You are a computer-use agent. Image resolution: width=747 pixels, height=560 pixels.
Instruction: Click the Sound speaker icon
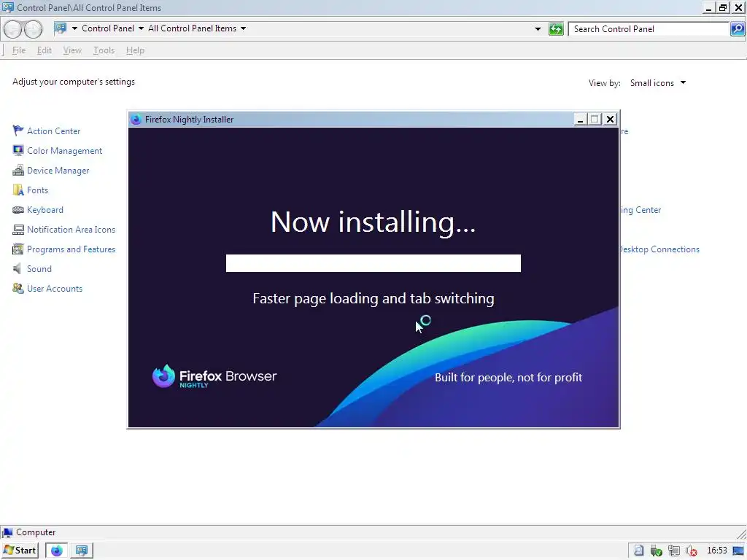[18, 269]
